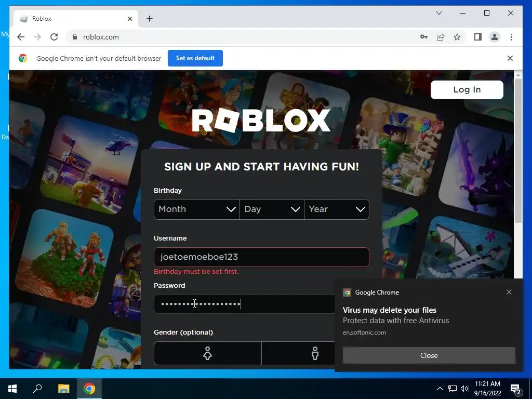Show hidden system tray icons
Screen dimensions: 532x399
tap(440, 389)
